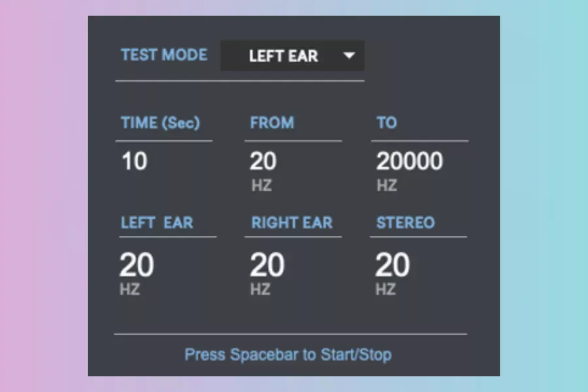Select the Stereo result 20

pos(393,265)
